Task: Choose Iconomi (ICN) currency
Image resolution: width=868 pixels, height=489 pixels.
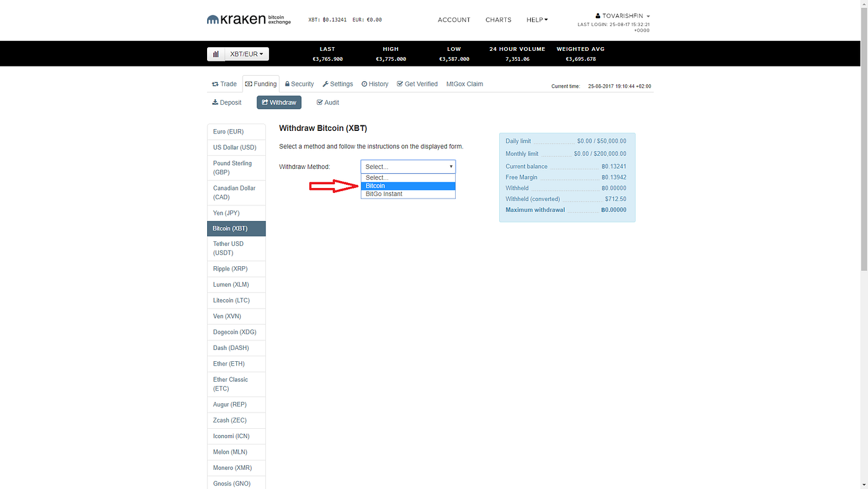Action: (236, 436)
